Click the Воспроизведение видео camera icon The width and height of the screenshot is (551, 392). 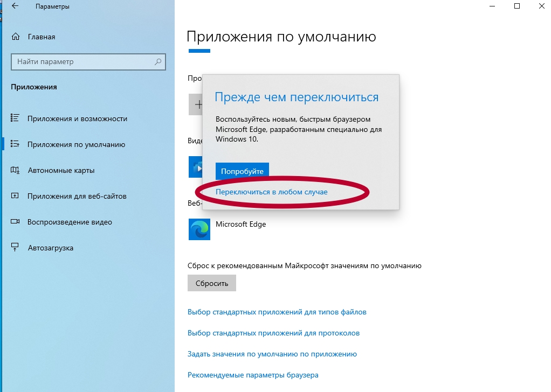(16, 222)
